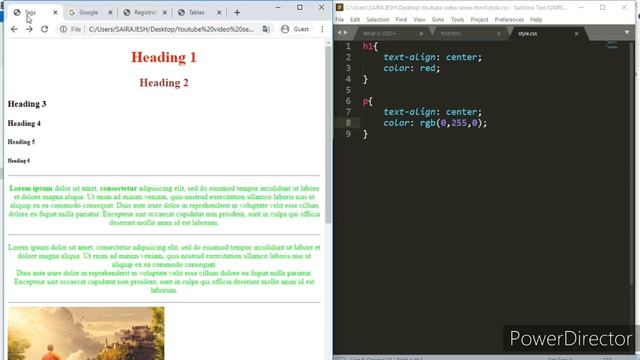
Task: Click the Sublime Text minimap
Action: click(x=612, y=45)
